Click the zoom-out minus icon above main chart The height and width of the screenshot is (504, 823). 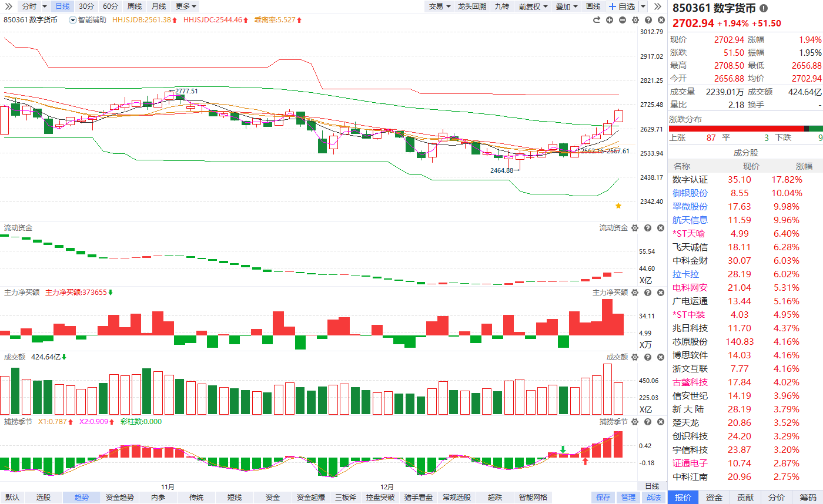coord(623,20)
